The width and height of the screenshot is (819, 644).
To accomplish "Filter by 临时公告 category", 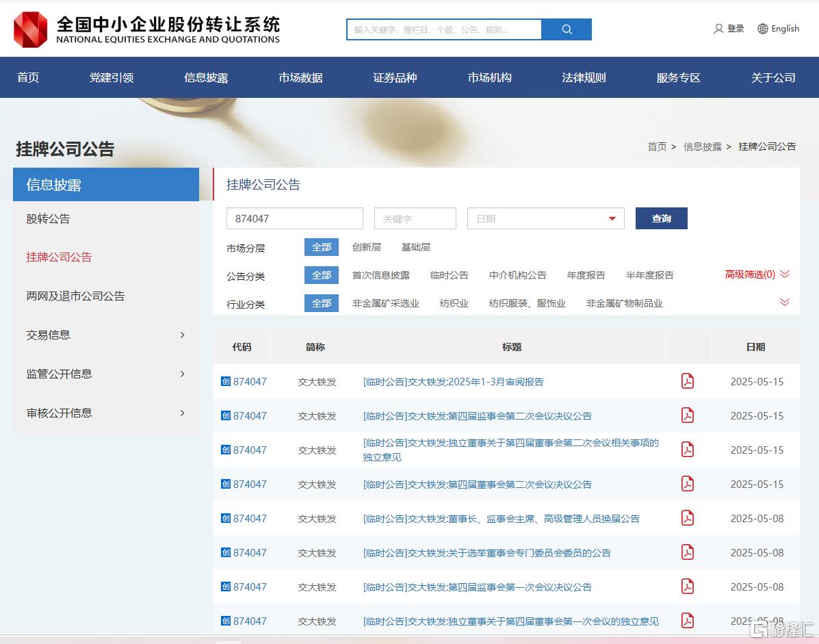I will pyautogui.click(x=450, y=275).
